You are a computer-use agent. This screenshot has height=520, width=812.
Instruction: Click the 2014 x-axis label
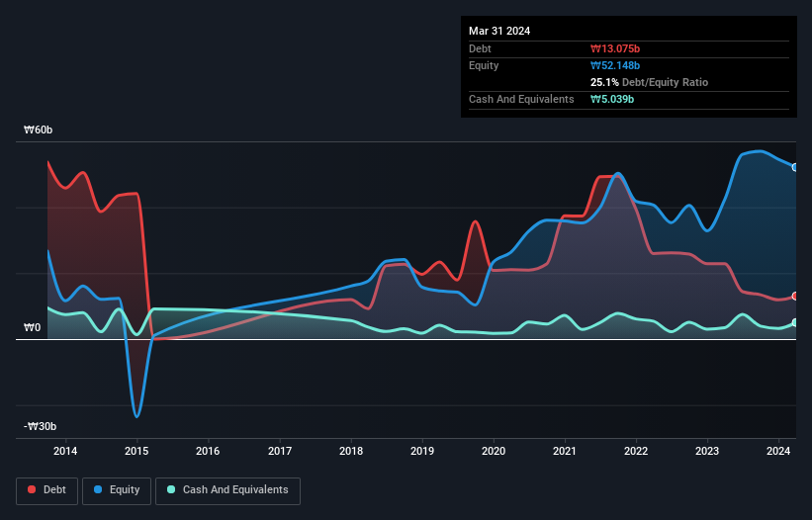tap(65, 451)
